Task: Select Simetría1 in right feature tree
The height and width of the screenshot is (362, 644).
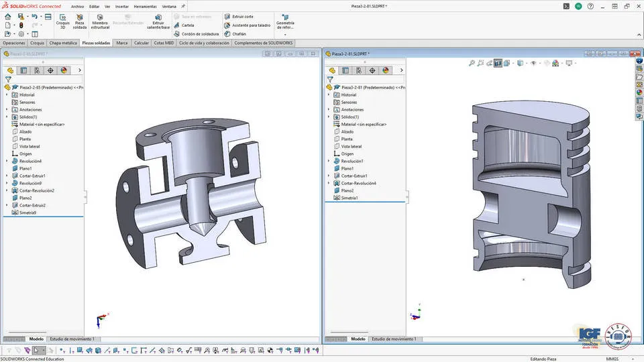Action: point(346,198)
